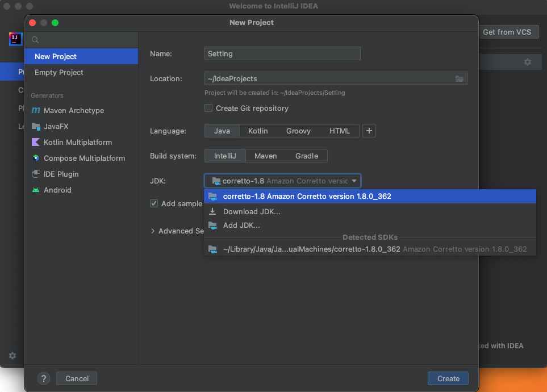This screenshot has width=547, height=392.
Task: Select Maven Archetype generator
Action: (x=81, y=110)
